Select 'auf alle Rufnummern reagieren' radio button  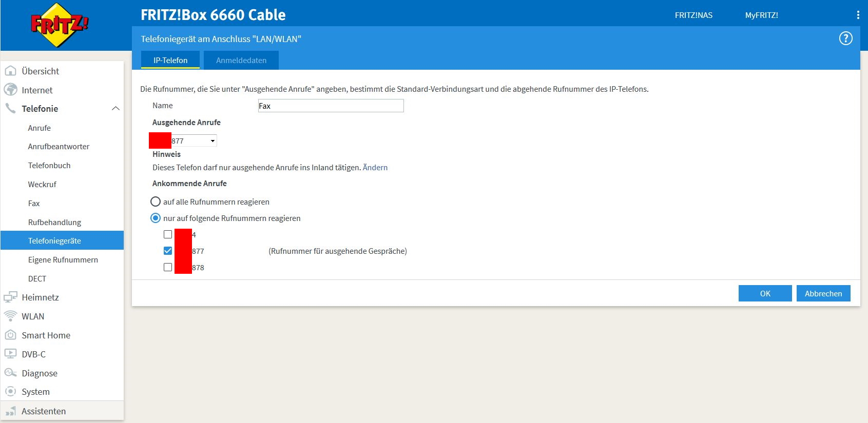[x=156, y=202]
